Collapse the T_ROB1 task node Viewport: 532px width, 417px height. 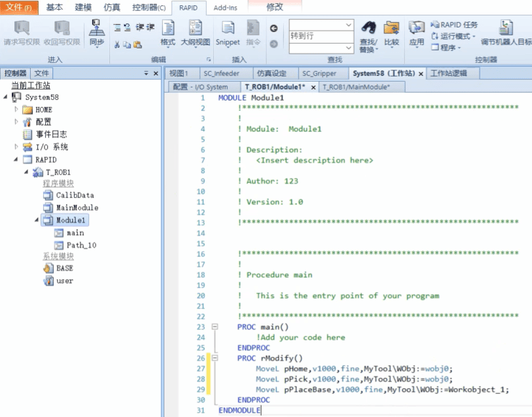coord(26,172)
